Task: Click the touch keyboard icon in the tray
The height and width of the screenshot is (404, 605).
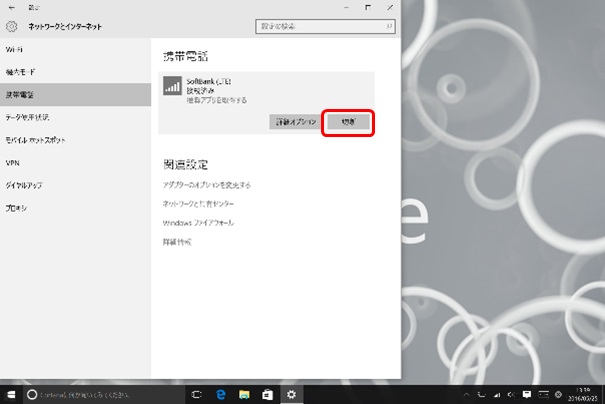Action: (543, 394)
